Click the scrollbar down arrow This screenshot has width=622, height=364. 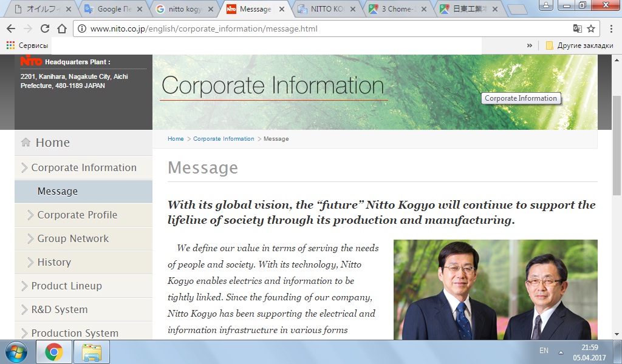click(x=617, y=334)
